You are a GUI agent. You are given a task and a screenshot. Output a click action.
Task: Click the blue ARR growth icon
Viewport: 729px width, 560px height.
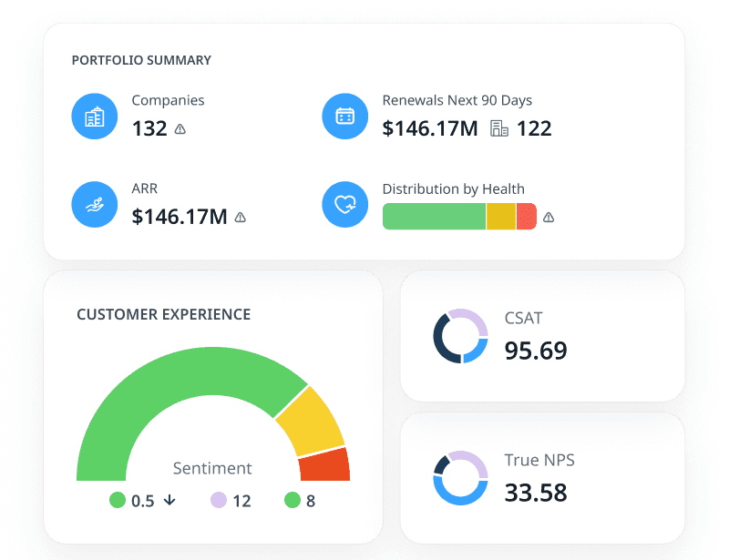click(95, 204)
